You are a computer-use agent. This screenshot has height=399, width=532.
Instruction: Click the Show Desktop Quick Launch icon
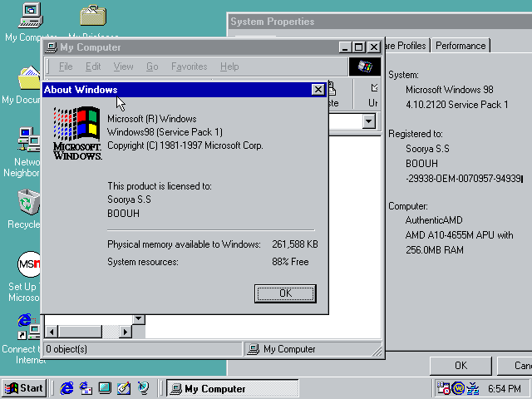pos(105,388)
